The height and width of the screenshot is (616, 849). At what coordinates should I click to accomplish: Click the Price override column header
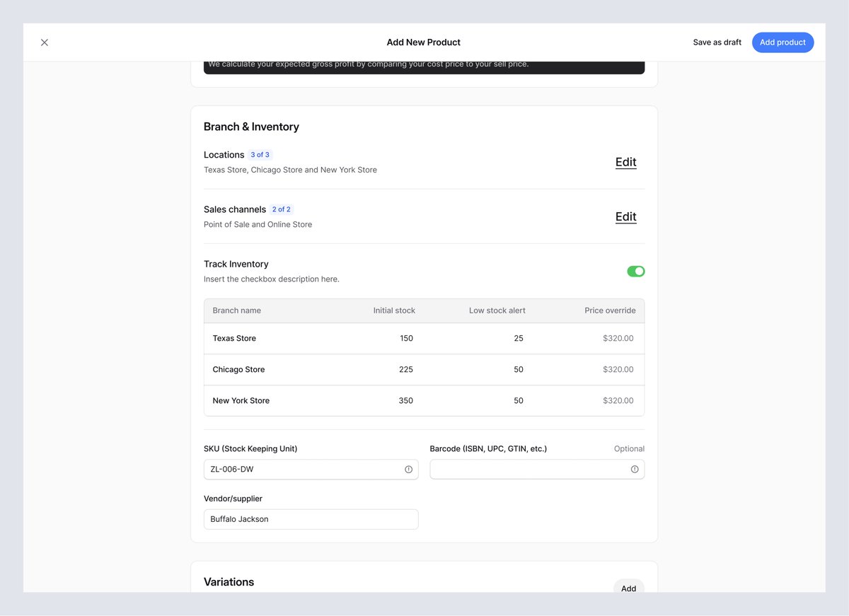point(610,310)
